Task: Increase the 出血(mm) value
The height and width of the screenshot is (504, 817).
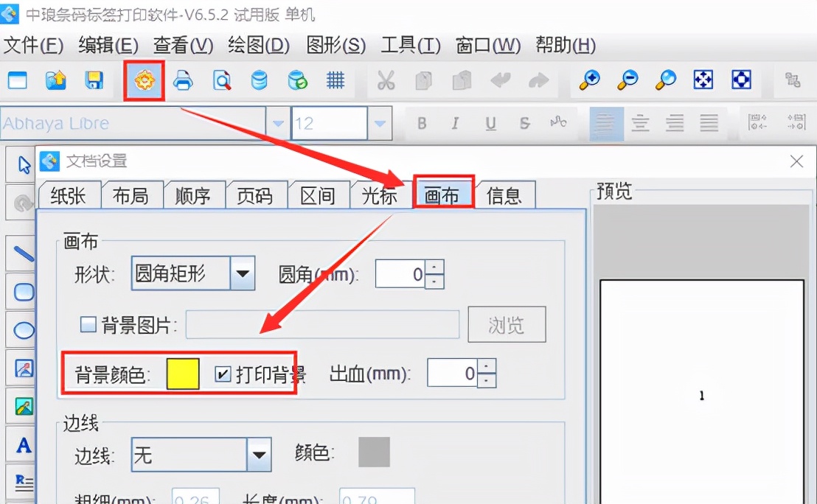Action: (x=486, y=366)
